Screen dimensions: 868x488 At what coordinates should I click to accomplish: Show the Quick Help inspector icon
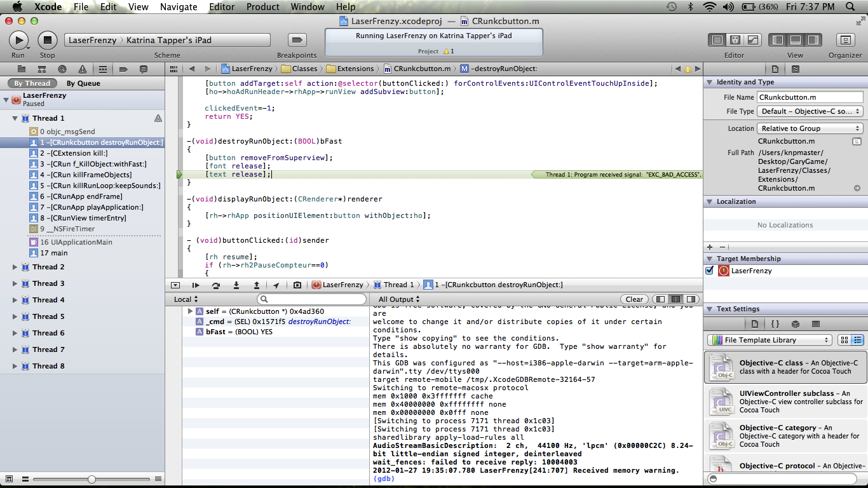796,69
